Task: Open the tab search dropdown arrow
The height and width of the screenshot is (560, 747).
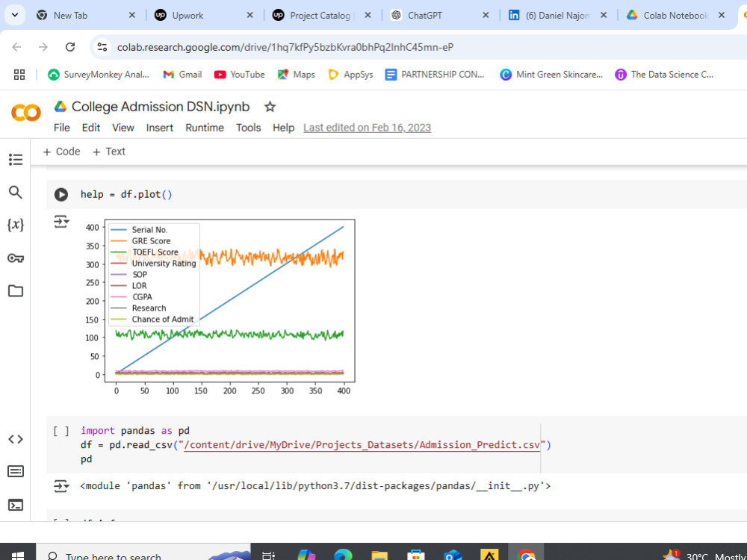Action: (15, 15)
